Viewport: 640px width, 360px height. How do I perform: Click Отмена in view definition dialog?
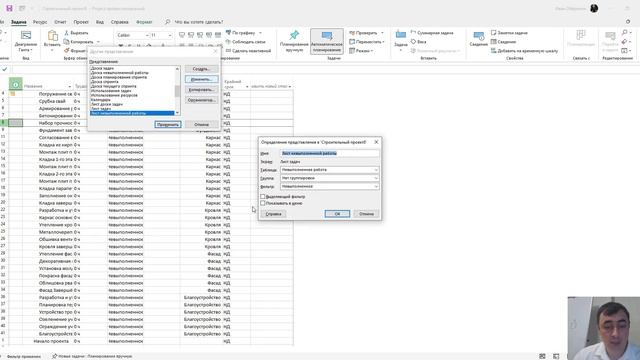366,214
